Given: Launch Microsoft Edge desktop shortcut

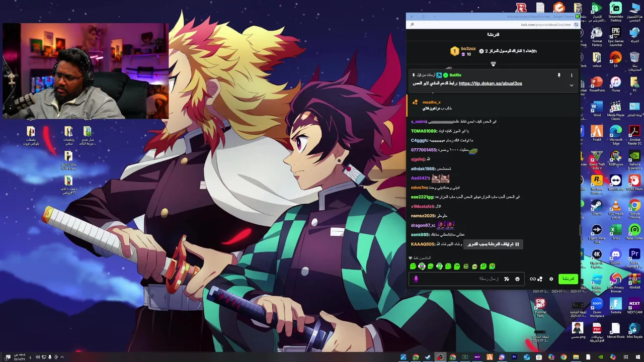Looking at the screenshot, I should (x=616, y=135).
